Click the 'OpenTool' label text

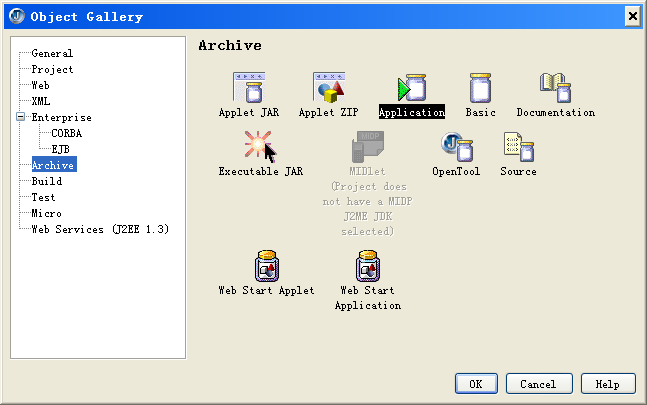point(456,172)
